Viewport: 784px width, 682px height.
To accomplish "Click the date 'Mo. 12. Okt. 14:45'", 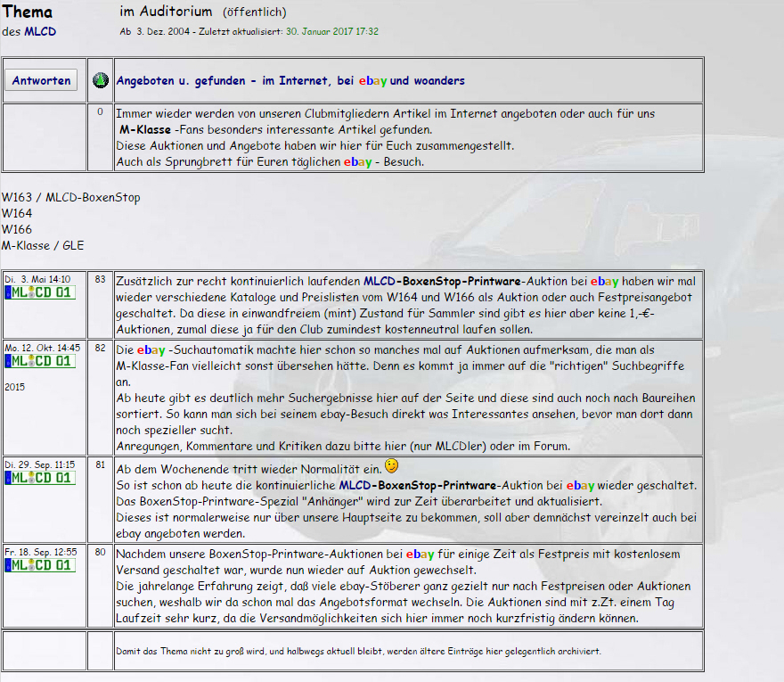I will tap(43, 348).
